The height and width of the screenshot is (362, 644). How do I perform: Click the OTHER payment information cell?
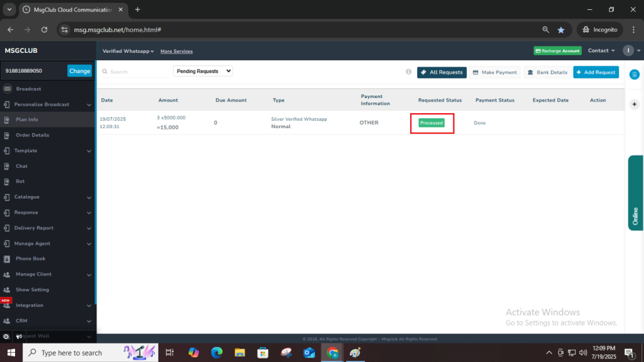click(x=369, y=123)
